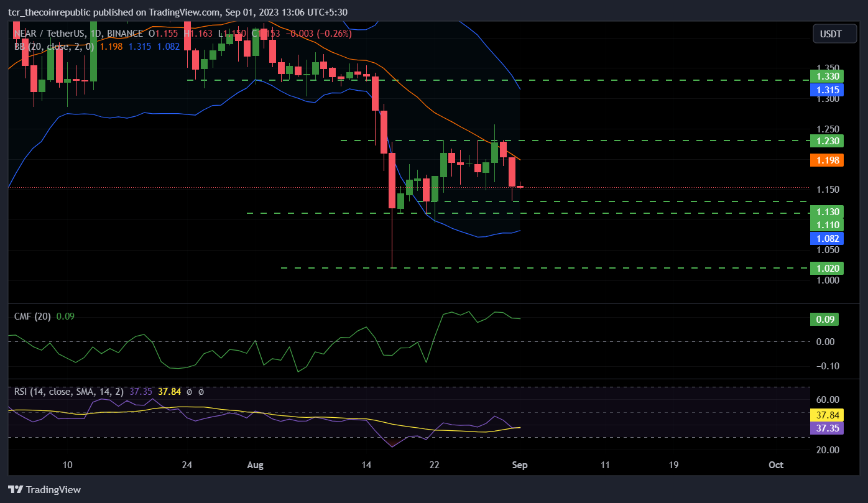Open the BB (20, close, 2, 0) indicator legend

[x=54, y=45]
